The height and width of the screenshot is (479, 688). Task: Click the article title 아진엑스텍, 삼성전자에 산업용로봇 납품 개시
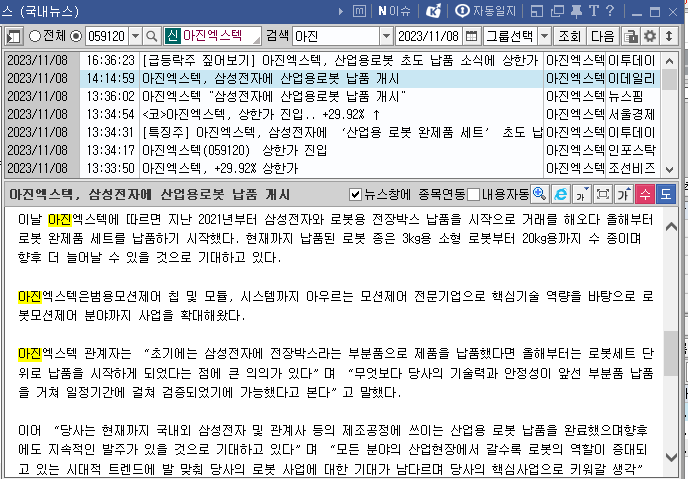[150, 194]
